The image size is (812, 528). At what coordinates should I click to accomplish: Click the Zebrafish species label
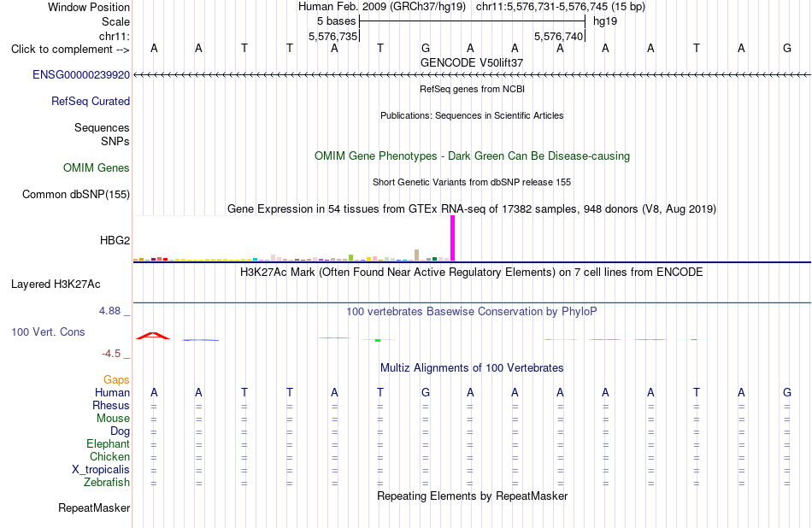(x=107, y=483)
